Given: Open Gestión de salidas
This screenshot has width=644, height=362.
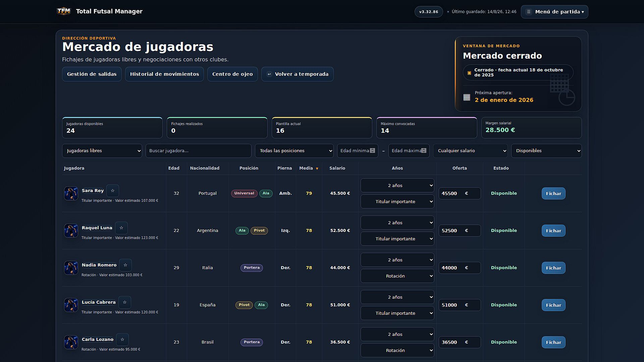Looking at the screenshot, I should [92, 74].
